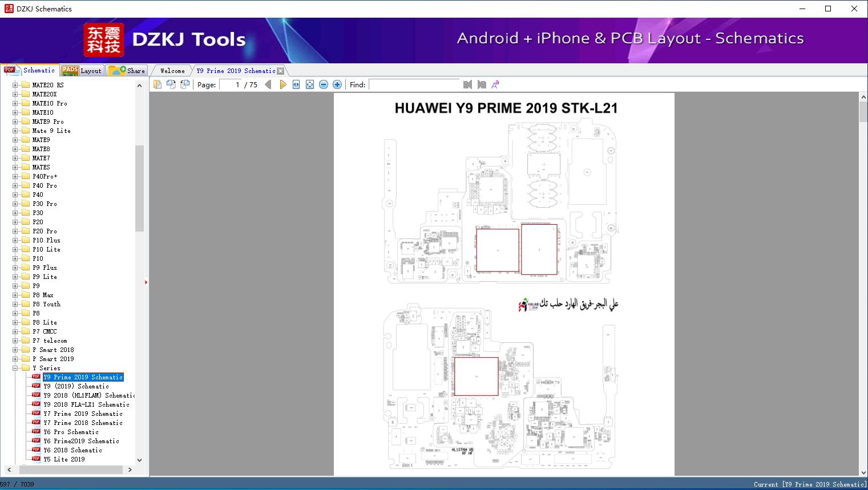This screenshot has width=868, height=490.
Task: Find previous match icon
Action: click(467, 84)
